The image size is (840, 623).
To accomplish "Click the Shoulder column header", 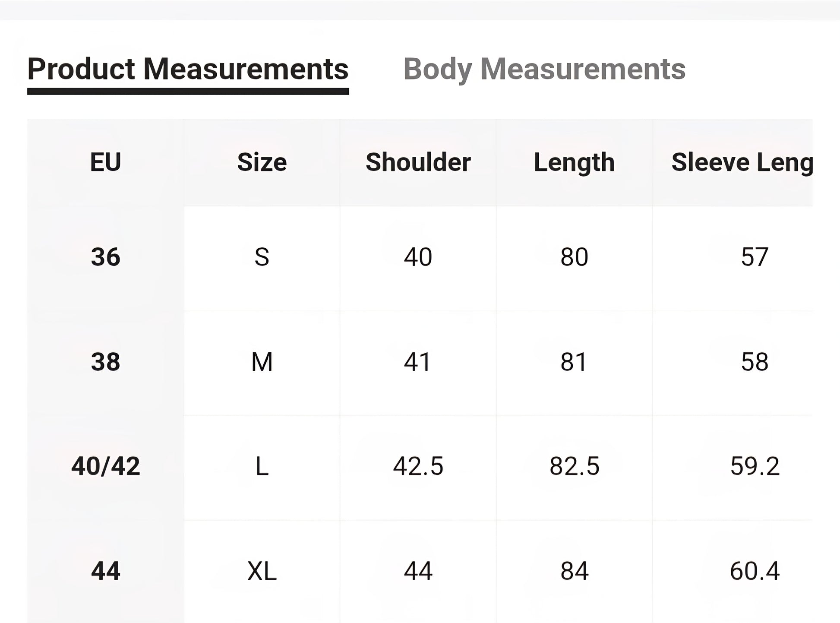I will [x=418, y=162].
